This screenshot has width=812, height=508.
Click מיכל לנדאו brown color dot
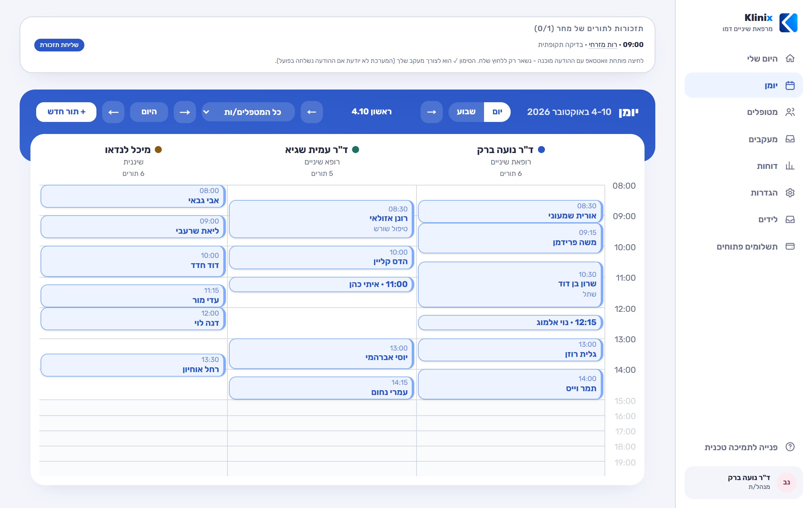coord(158,150)
